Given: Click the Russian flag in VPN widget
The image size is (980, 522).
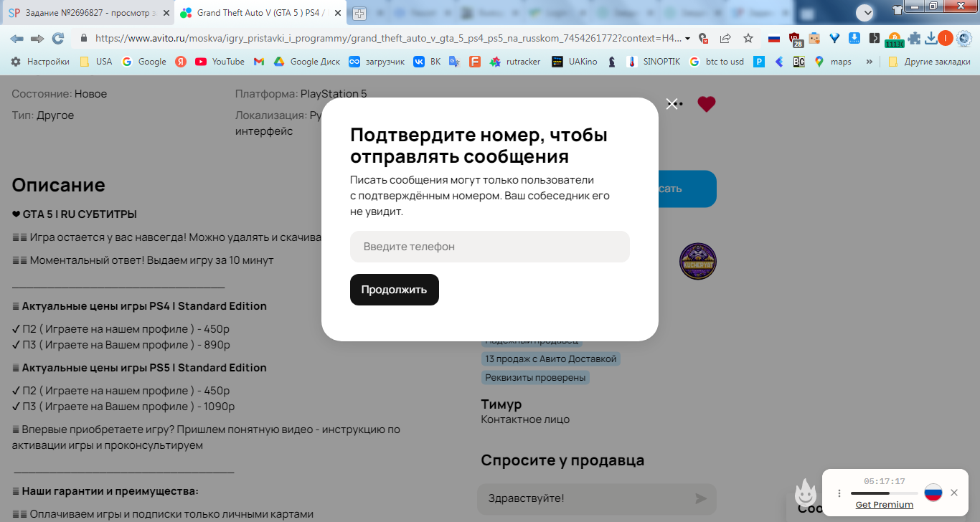Looking at the screenshot, I should (933, 493).
